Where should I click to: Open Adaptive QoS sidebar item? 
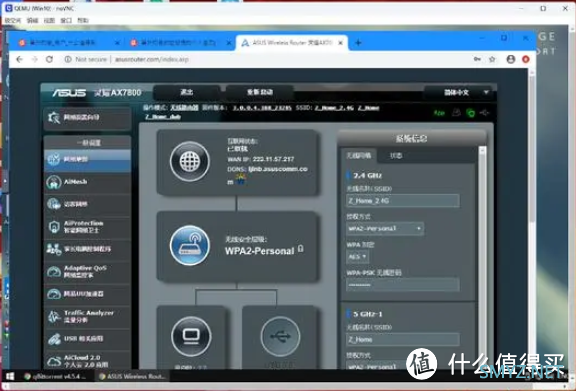click(x=87, y=272)
